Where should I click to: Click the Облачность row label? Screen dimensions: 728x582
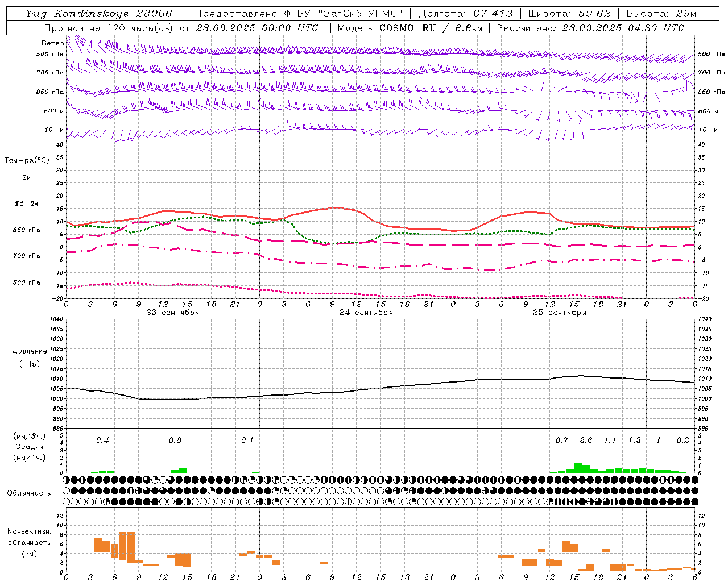pyautogui.click(x=29, y=493)
